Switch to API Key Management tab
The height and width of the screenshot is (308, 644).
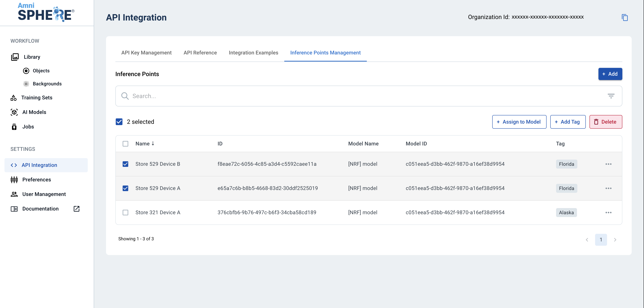(x=146, y=53)
